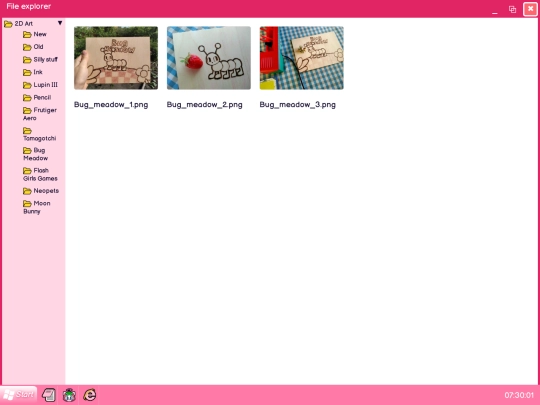The width and height of the screenshot is (540, 405).
Task: Open Bug_meadow_1.png thumbnail
Action: coord(116,58)
